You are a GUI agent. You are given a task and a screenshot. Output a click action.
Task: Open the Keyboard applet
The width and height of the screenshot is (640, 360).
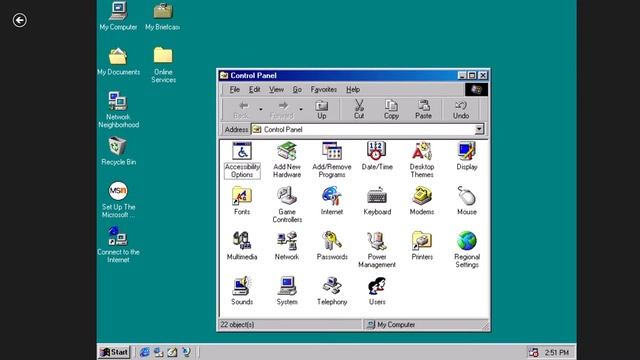tap(377, 201)
